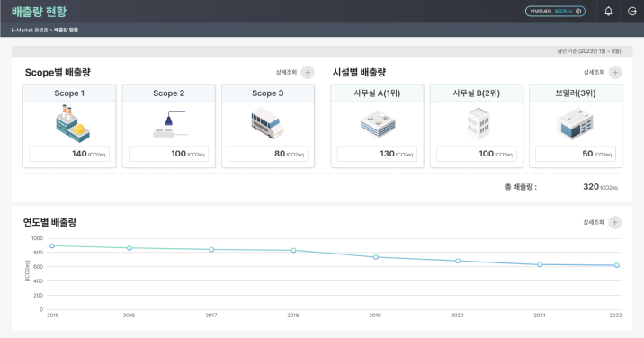Click the 2017 data point on chart
The height and width of the screenshot is (338, 644).
[211, 250]
